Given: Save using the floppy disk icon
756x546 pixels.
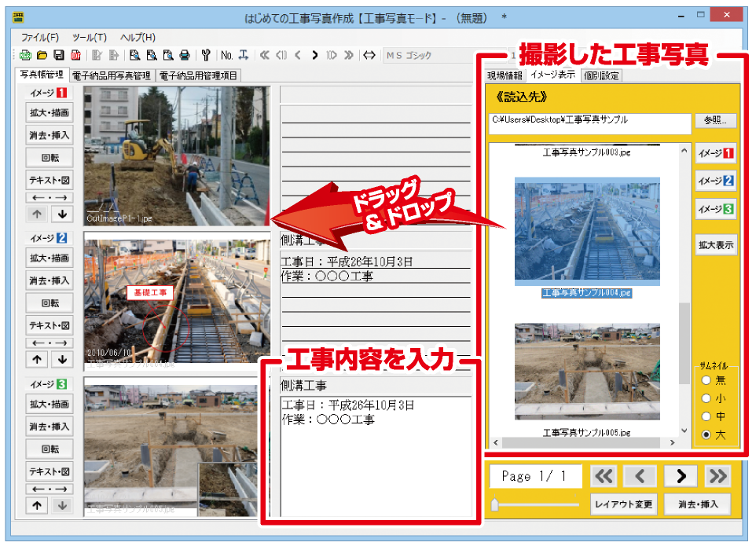Looking at the screenshot, I should click(59, 55).
